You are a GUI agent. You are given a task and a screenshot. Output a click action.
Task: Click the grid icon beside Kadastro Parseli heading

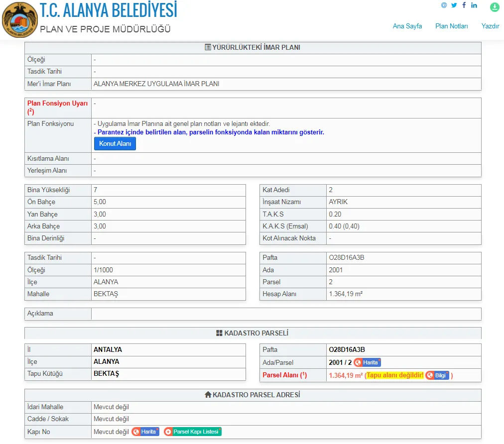[219, 333]
